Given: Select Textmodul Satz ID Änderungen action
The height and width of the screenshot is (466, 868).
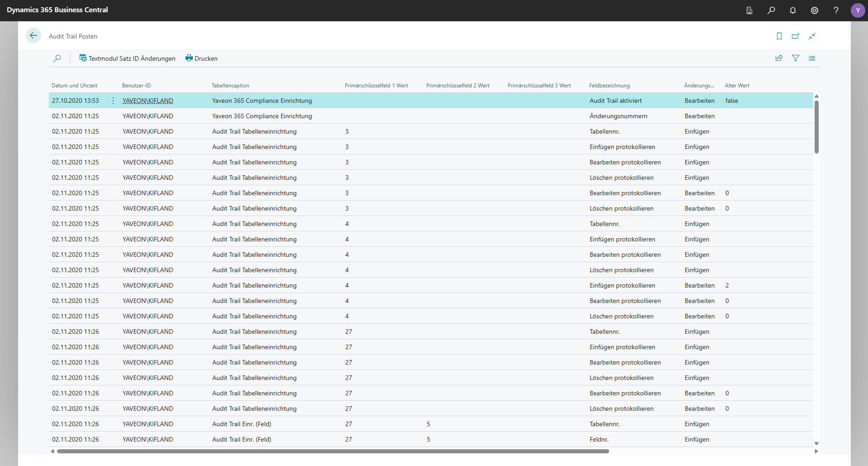Looking at the screenshot, I should (127, 58).
